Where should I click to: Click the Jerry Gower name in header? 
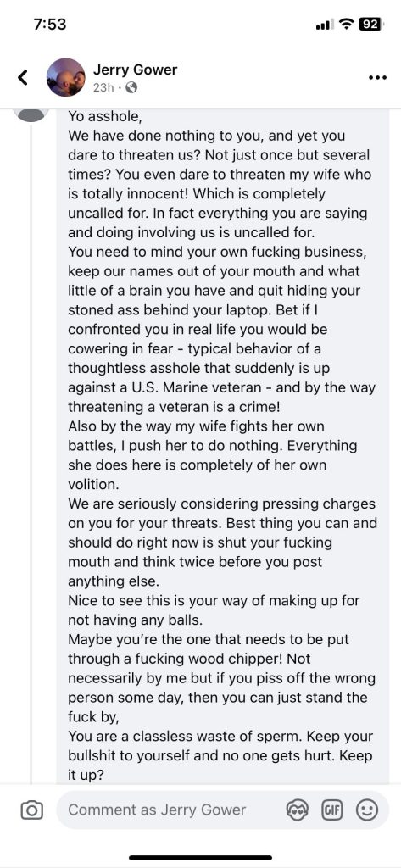135,70
